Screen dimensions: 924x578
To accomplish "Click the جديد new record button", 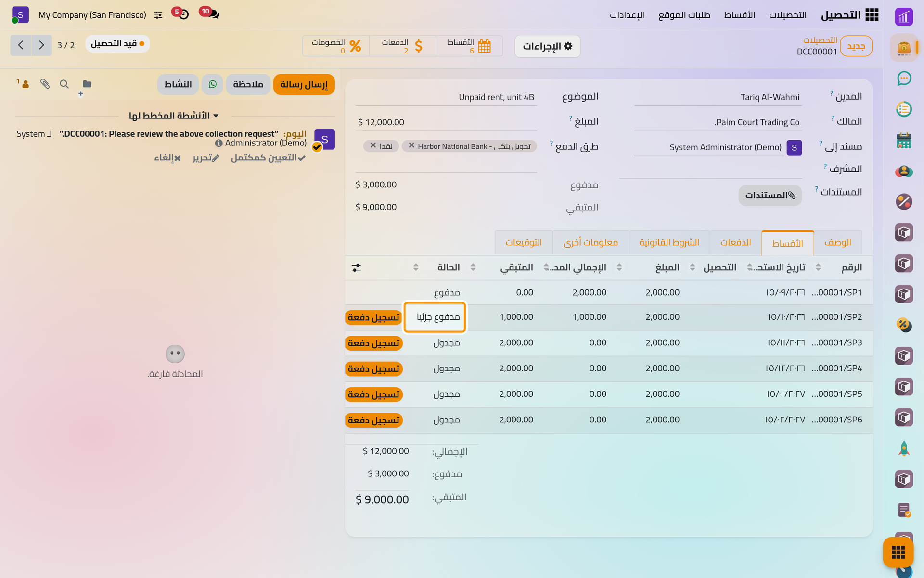I will [x=856, y=46].
